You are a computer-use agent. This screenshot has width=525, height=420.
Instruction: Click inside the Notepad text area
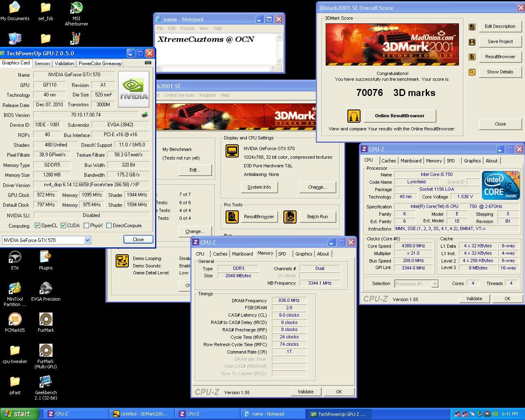tap(216, 49)
